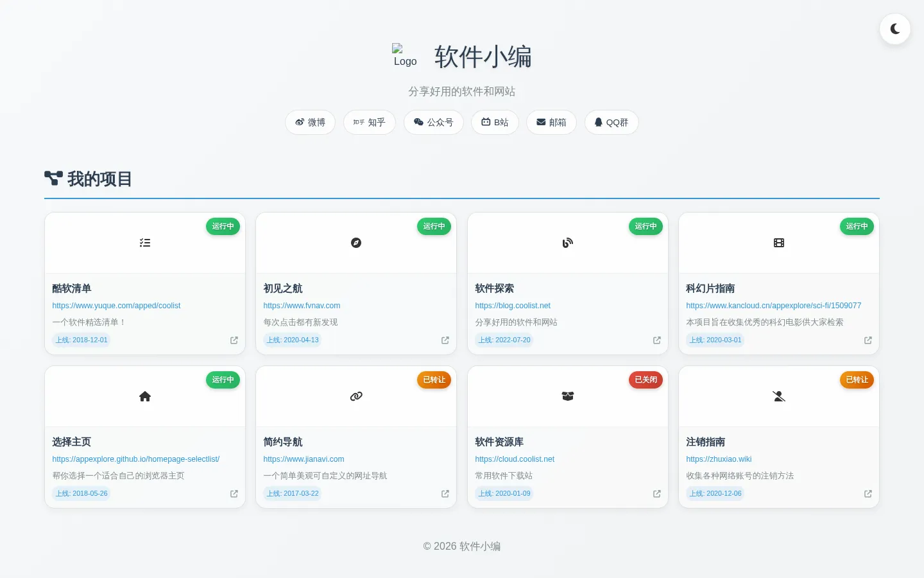Click the open box icon on 软件资源库 card
This screenshot has height=578, width=924.
tap(568, 396)
